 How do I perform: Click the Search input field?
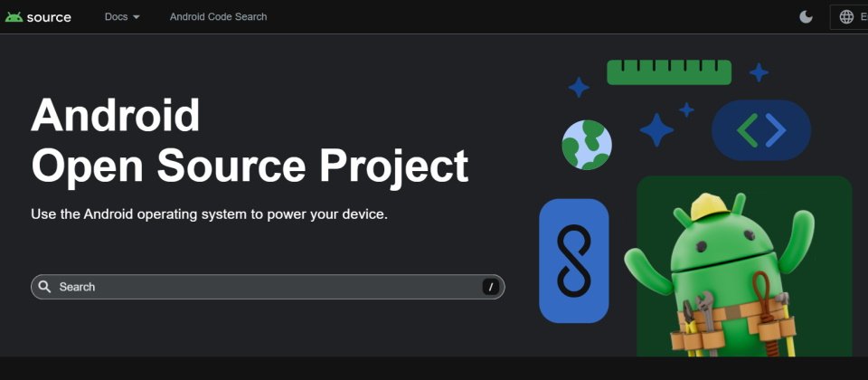(268, 287)
